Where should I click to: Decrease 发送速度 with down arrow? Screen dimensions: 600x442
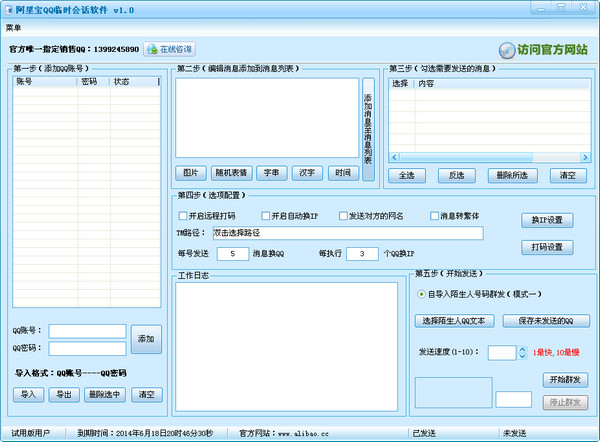[522, 356]
